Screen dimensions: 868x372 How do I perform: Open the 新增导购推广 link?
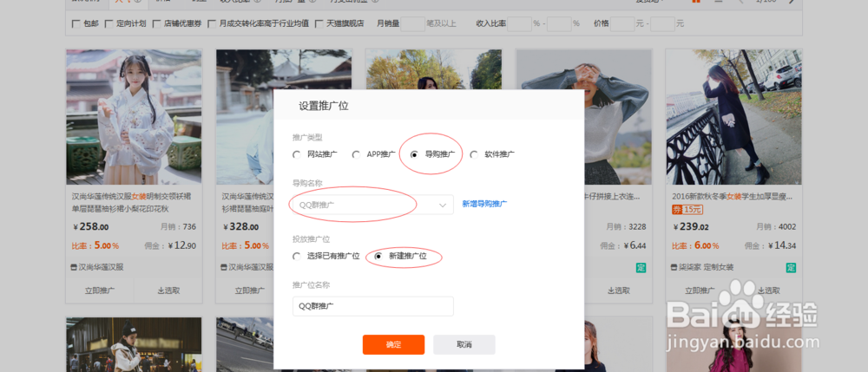(x=485, y=204)
